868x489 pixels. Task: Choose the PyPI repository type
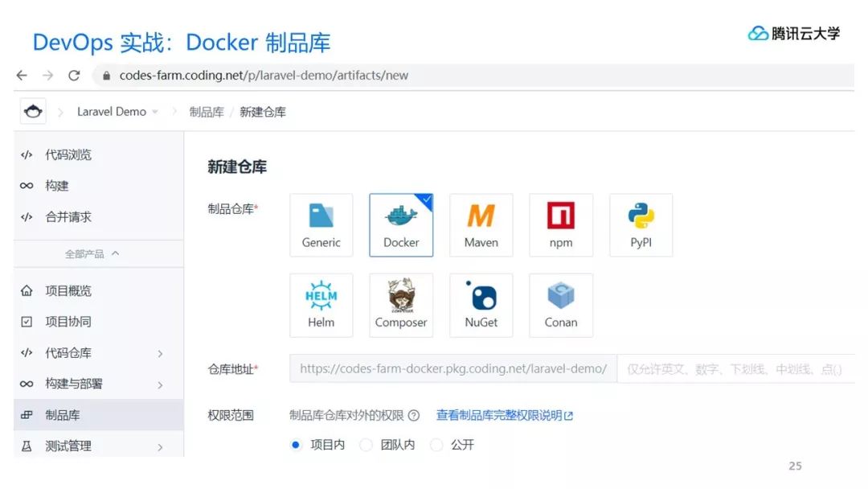coord(641,225)
